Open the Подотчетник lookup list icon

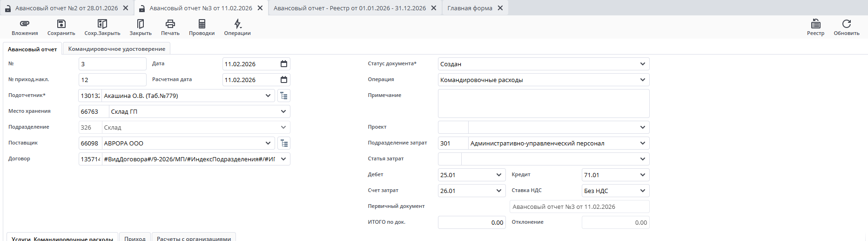284,96
